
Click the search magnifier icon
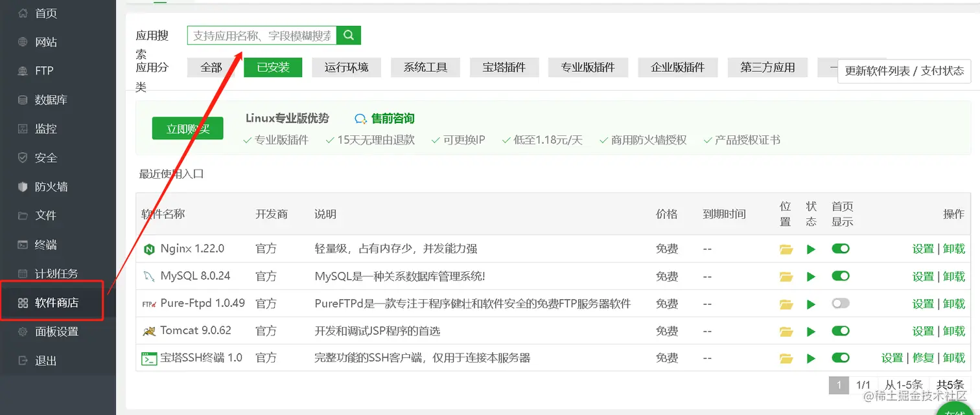tap(349, 36)
